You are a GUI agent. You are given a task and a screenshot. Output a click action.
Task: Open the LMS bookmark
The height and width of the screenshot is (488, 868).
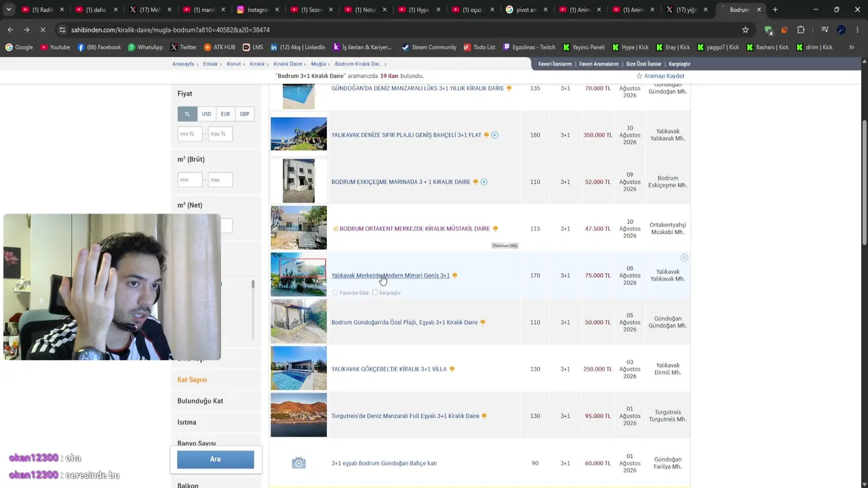pyautogui.click(x=253, y=47)
